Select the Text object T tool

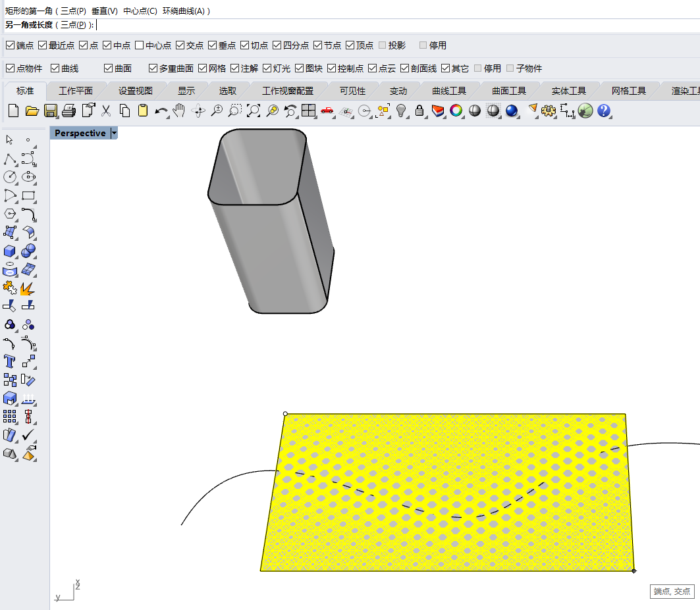click(x=9, y=361)
